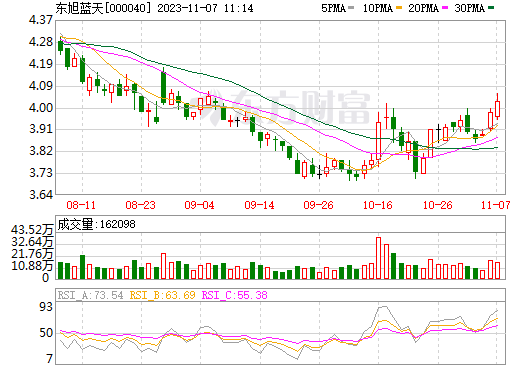Click the RSI_C:55.38 indicator label
Image resolution: width=520 pixels, height=365 pixels.
coord(235,295)
